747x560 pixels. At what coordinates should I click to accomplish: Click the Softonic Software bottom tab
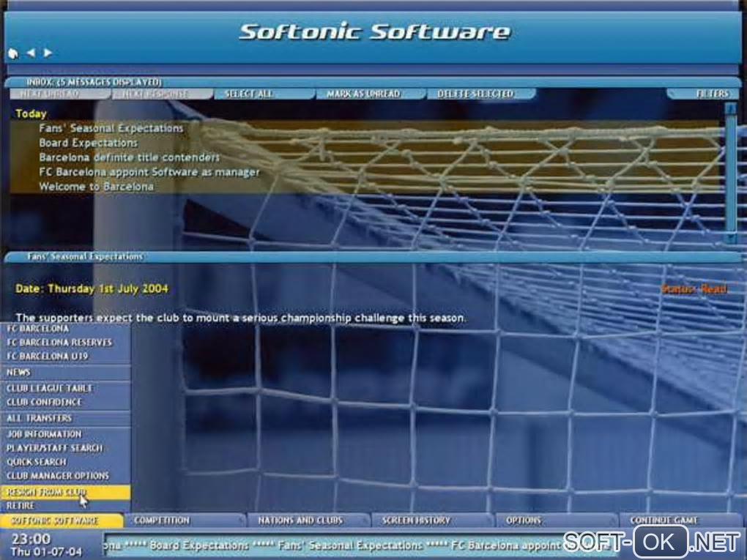click(62, 520)
